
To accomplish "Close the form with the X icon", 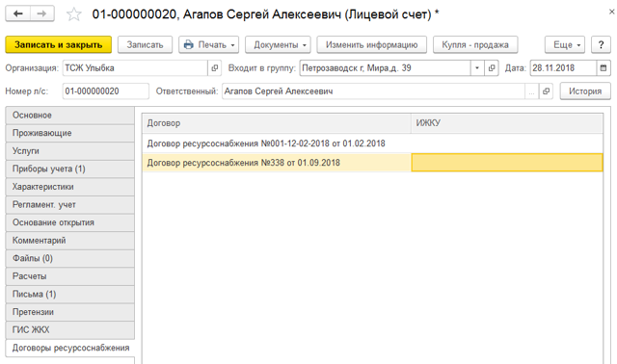I will click(x=611, y=12).
